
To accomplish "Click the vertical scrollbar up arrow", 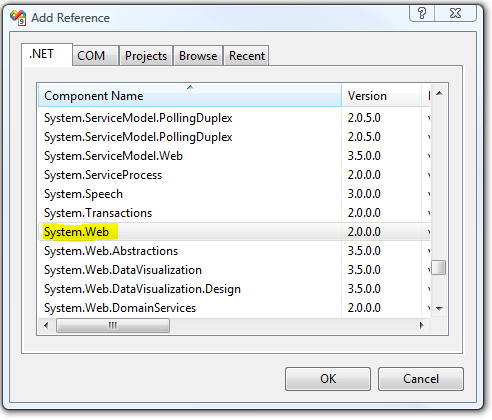I will point(439,93).
